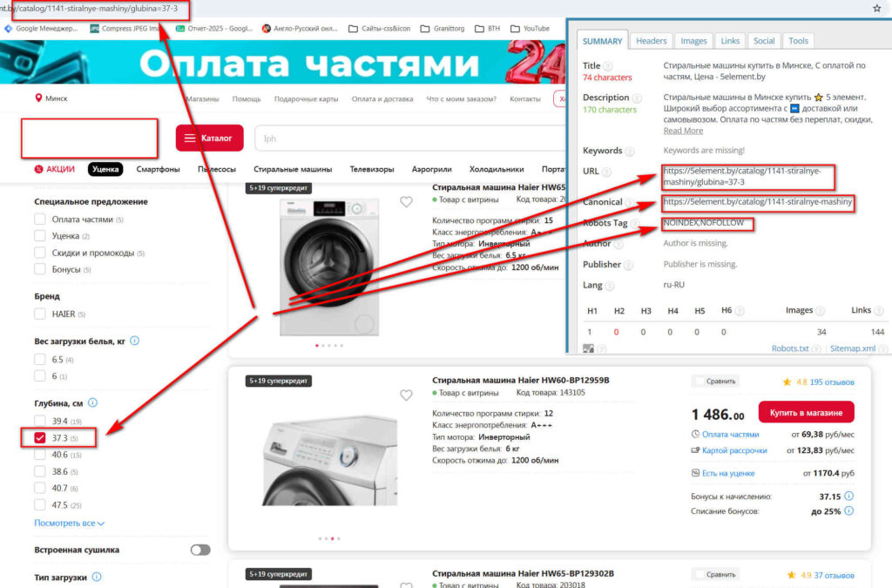The height and width of the screenshot is (588, 892).
Task: Open Англо-Русский bookmark
Action: (x=300, y=29)
